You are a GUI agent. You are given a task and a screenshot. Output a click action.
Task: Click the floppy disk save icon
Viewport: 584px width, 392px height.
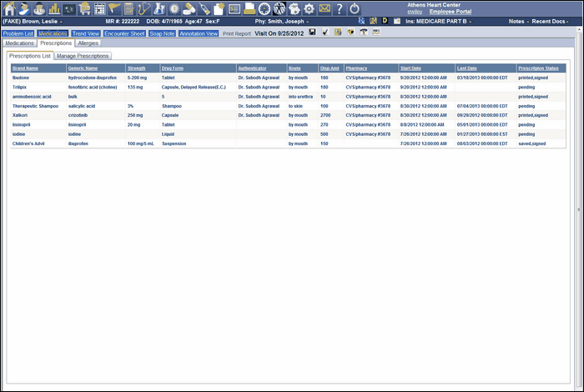[x=312, y=33]
